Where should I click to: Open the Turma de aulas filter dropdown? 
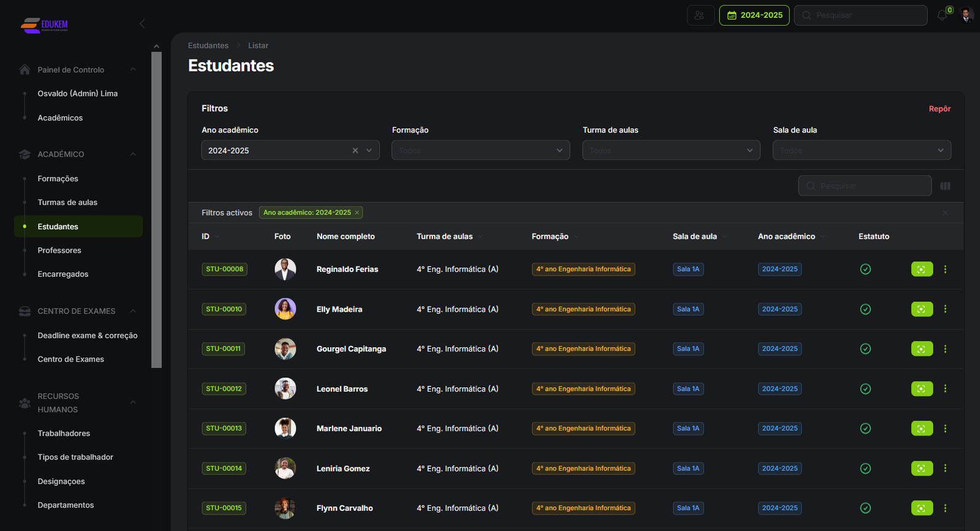pos(671,151)
